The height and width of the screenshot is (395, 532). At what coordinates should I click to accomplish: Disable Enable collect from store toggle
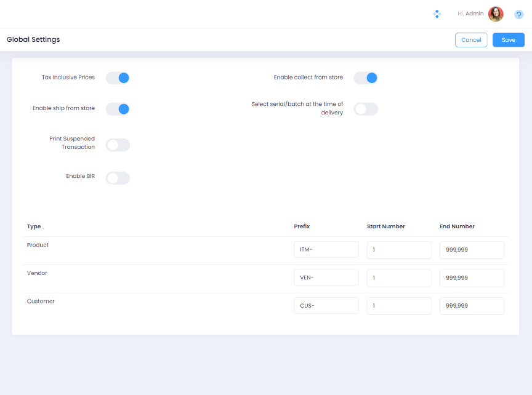click(365, 78)
